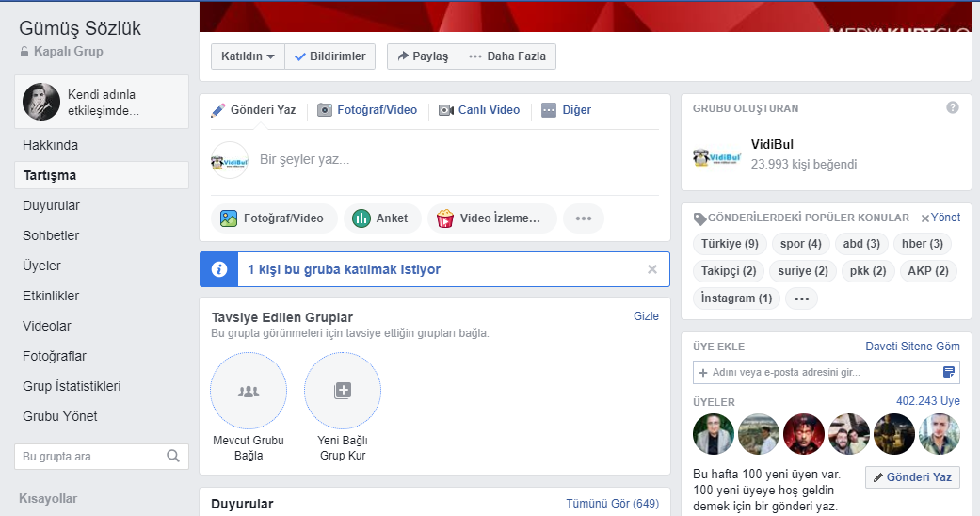Select the suriye (2) topic chip
Screen dimensions: 980x516
(x=802, y=271)
